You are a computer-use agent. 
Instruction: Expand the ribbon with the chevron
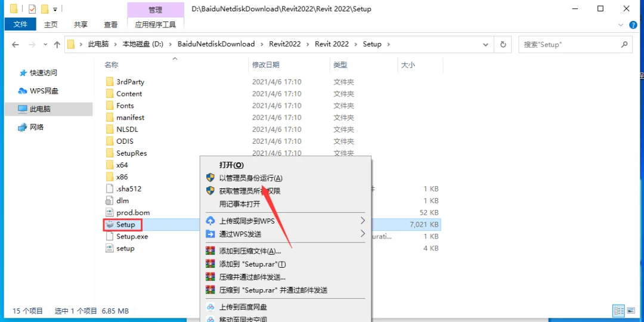tap(621, 25)
